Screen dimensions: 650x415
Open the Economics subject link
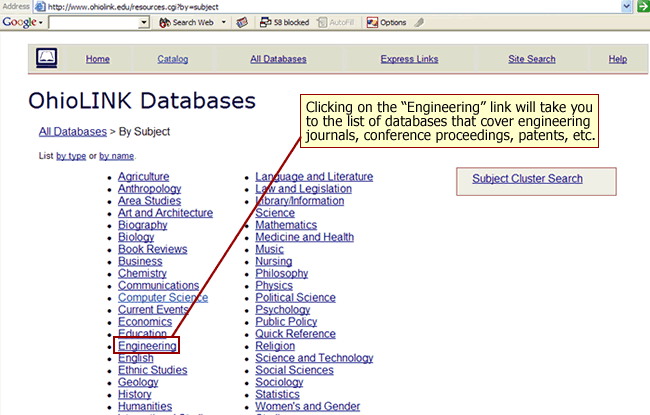145,321
